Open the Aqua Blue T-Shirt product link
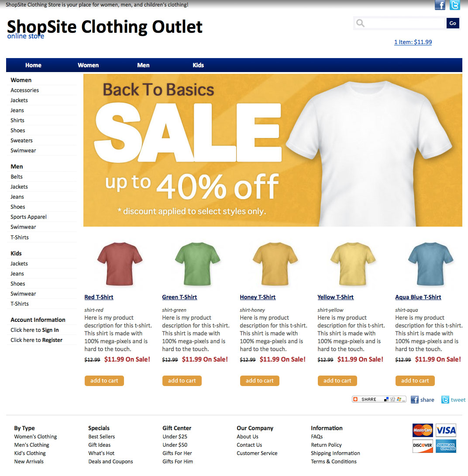Viewport: 468px width, 476px height. click(x=418, y=297)
